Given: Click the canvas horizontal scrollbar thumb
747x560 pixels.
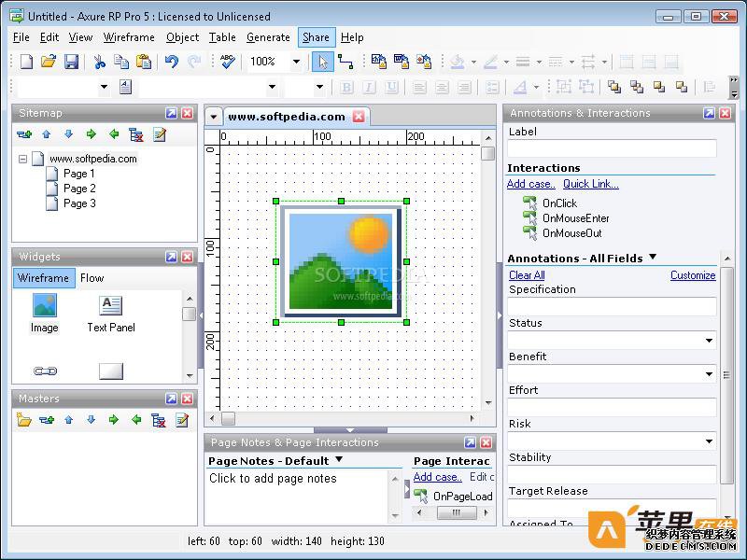Looking at the screenshot, I should 228,418.
